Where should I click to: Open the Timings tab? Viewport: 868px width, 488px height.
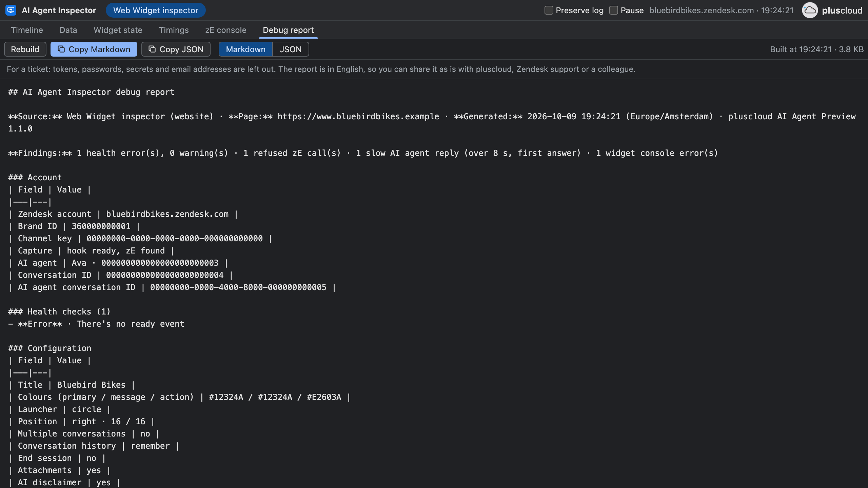point(174,30)
